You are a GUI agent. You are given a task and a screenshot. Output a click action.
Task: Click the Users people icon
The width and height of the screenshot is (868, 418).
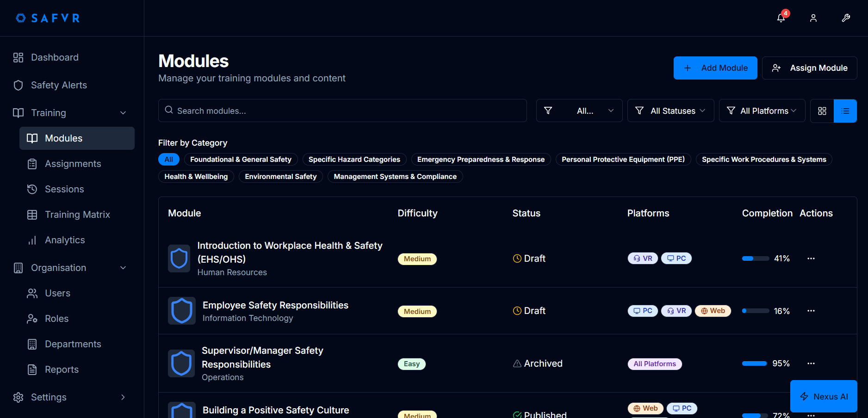[x=32, y=293]
